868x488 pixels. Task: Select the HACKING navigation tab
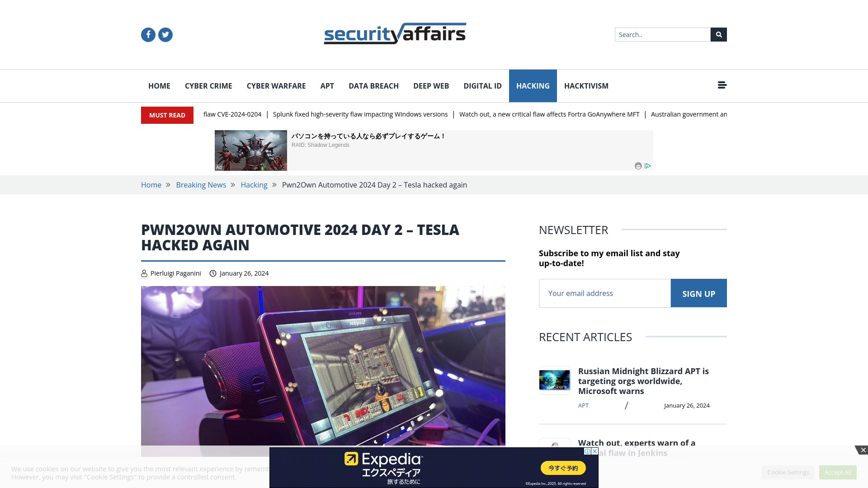click(533, 86)
